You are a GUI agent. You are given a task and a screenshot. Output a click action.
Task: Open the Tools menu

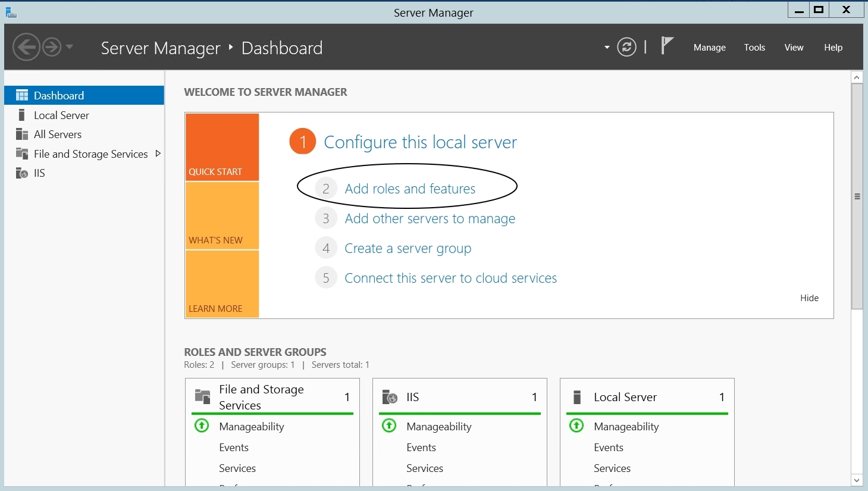(x=754, y=48)
